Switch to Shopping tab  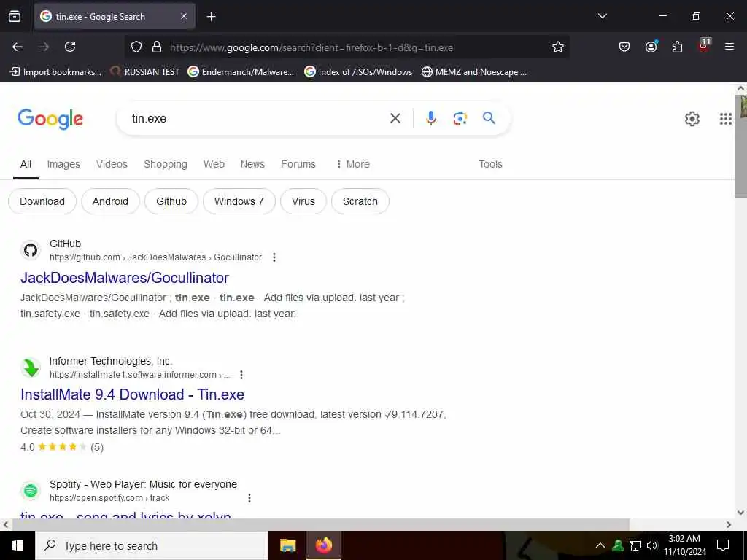166,164
